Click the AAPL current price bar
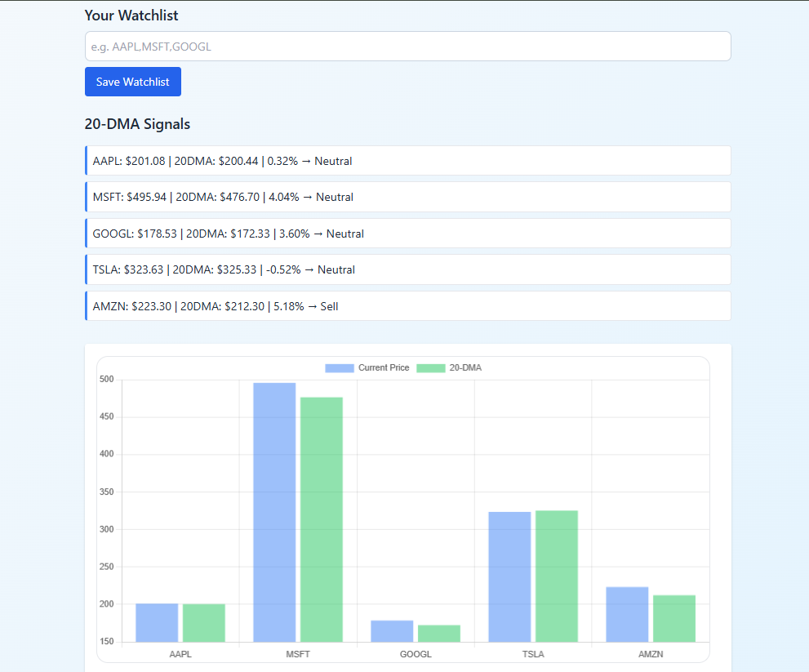 tap(157, 623)
